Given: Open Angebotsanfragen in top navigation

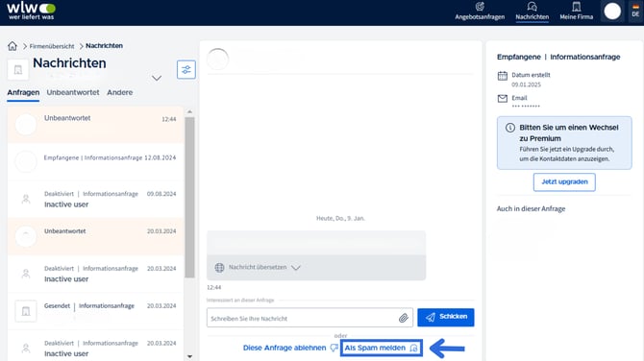Looking at the screenshot, I should 480,12.
